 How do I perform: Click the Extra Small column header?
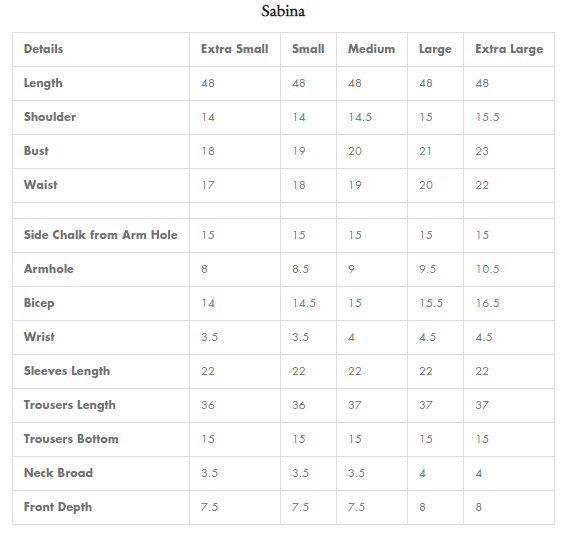(x=234, y=49)
